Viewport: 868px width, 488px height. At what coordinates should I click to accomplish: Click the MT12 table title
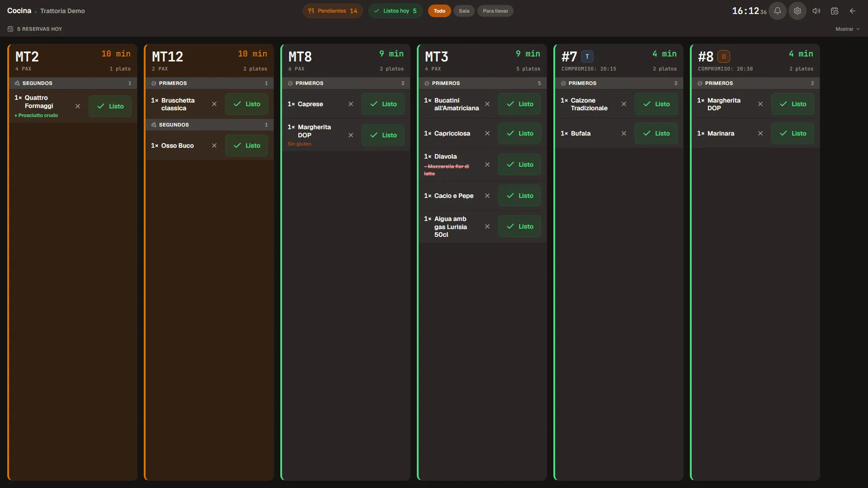[167, 57]
